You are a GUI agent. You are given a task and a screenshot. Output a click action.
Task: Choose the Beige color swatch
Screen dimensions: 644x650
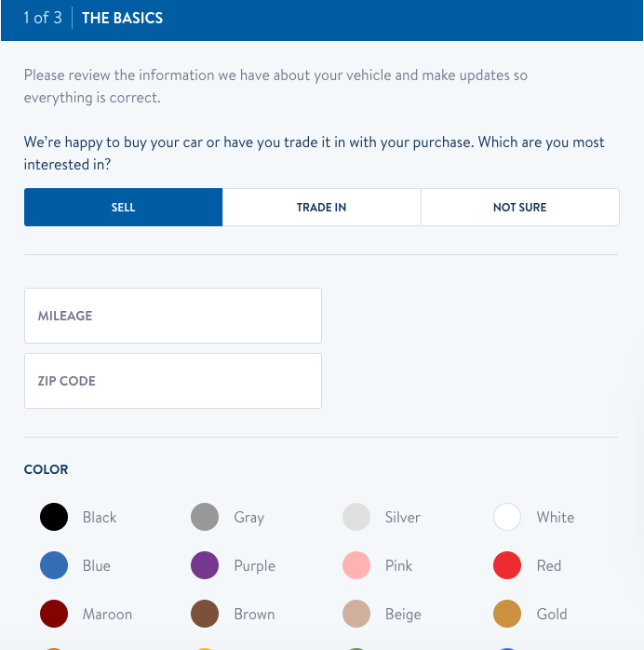(x=356, y=614)
